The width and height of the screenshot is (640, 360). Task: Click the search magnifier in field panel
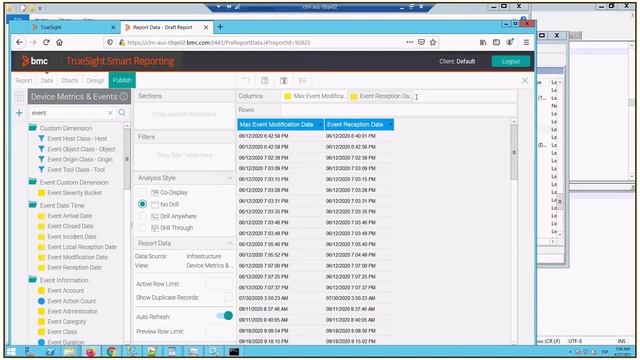click(122, 113)
